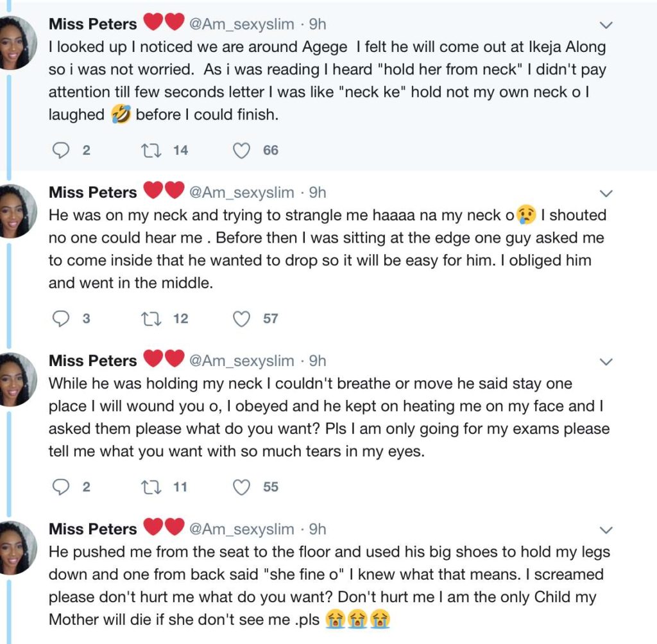Reply to the tweet with 3 replies
The width and height of the screenshot is (657, 644).
(60, 318)
